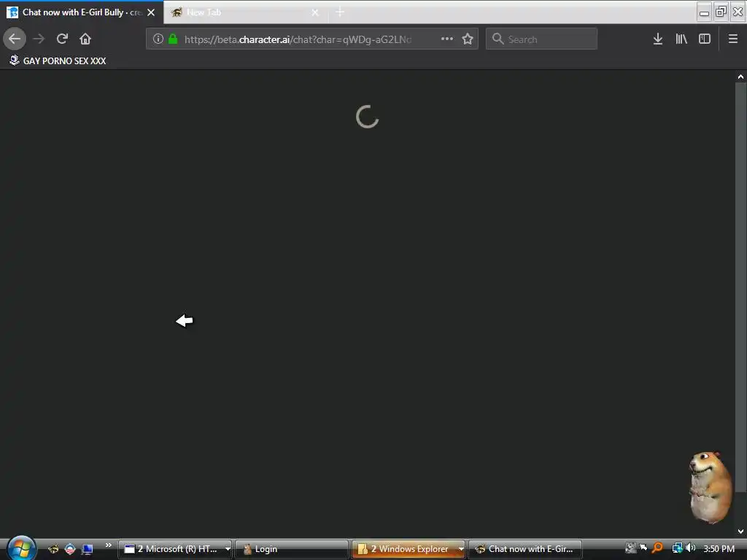Viewport: 747px width, 560px height.
Task: Open the volume speaker tray icon
Action: click(690, 548)
